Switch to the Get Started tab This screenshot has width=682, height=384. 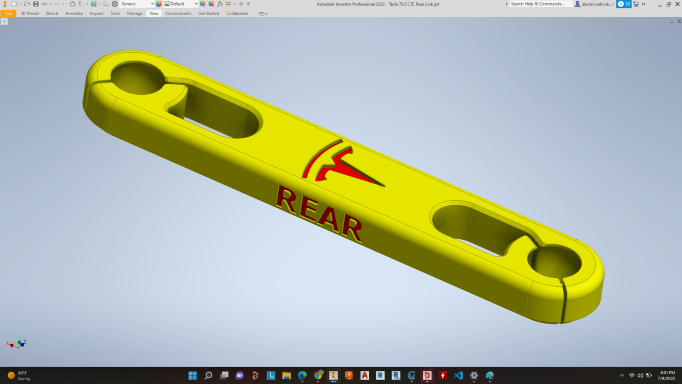click(209, 13)
